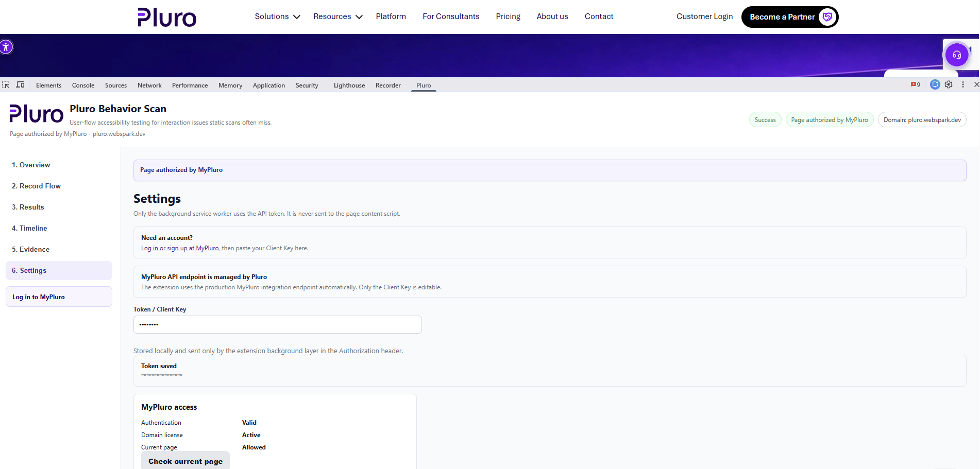This screenshot has width=980, height=469.
Task: Switch to the Console DevTools tab
Action: [x=83, y=85]
